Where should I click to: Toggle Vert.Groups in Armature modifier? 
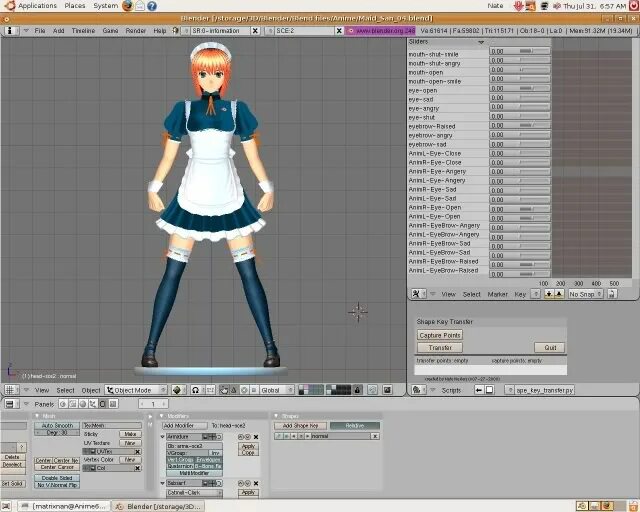click(180, 460)
